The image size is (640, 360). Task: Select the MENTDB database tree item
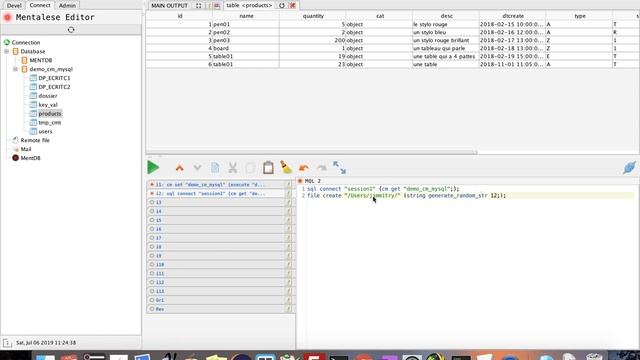click(x=40, y=60)
